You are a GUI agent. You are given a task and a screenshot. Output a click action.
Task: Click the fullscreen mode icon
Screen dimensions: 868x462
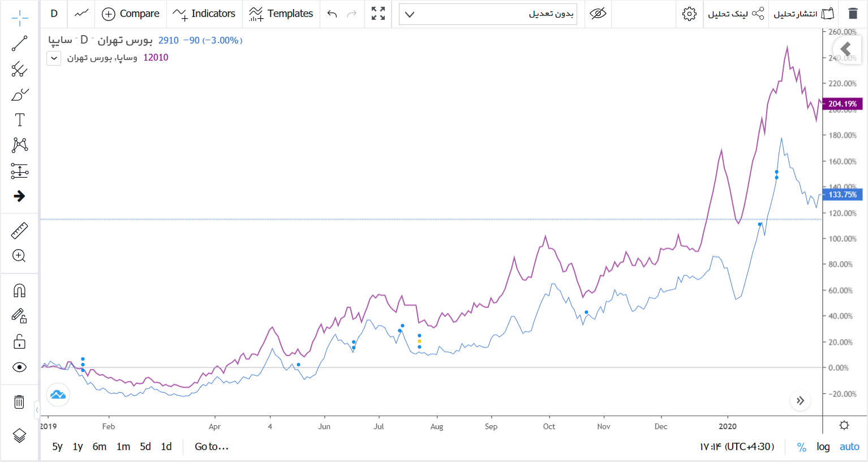click(378, 14)
